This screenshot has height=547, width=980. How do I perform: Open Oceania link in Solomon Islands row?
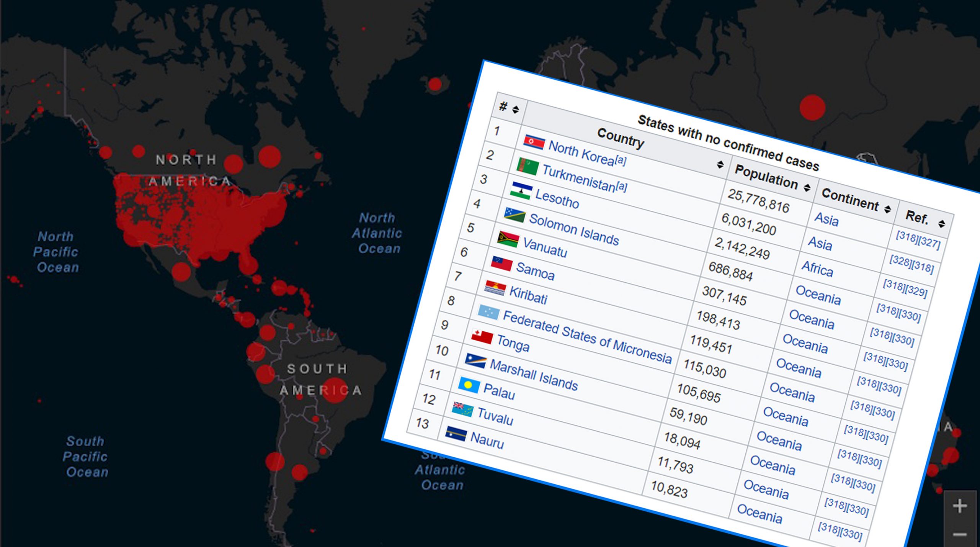coord(818,295)
